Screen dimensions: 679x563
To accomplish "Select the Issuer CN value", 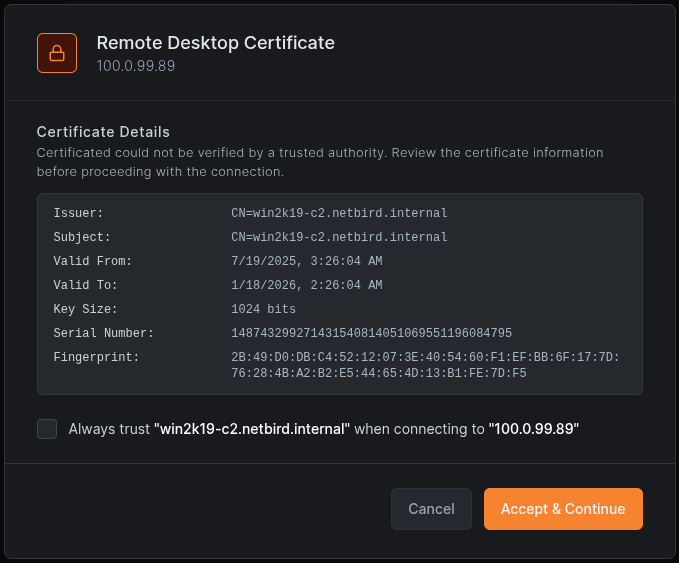I will [x=339, y=213].
